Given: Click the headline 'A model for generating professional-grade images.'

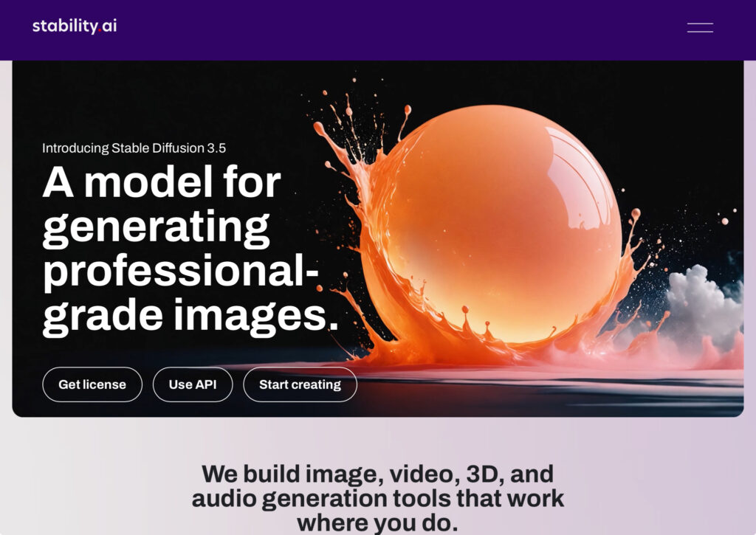Looking at the screenshot, I should (190, 249).
